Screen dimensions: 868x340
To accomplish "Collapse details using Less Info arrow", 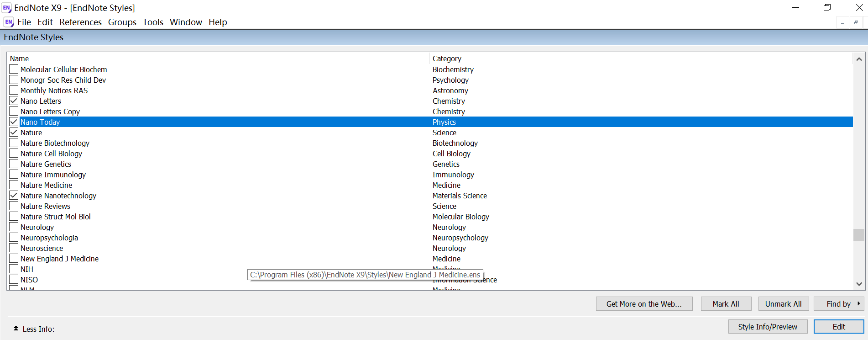I will pos(16,329).
